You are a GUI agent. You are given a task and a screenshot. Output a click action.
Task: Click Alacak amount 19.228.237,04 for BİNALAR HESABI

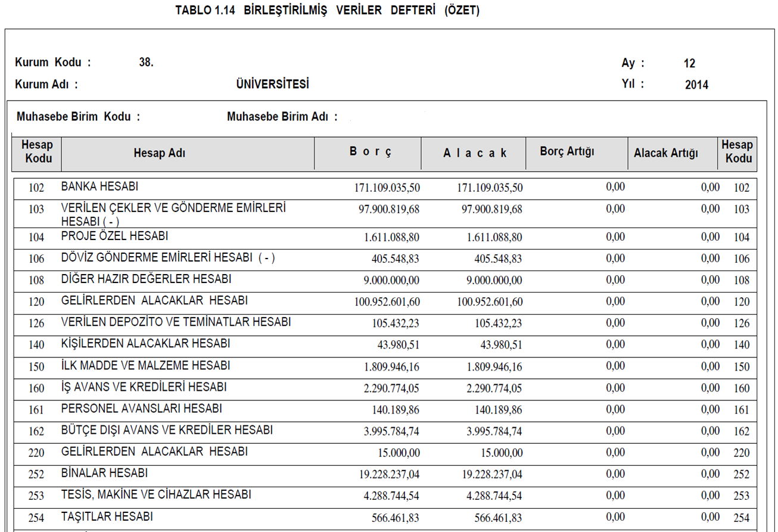pos(492,474)
